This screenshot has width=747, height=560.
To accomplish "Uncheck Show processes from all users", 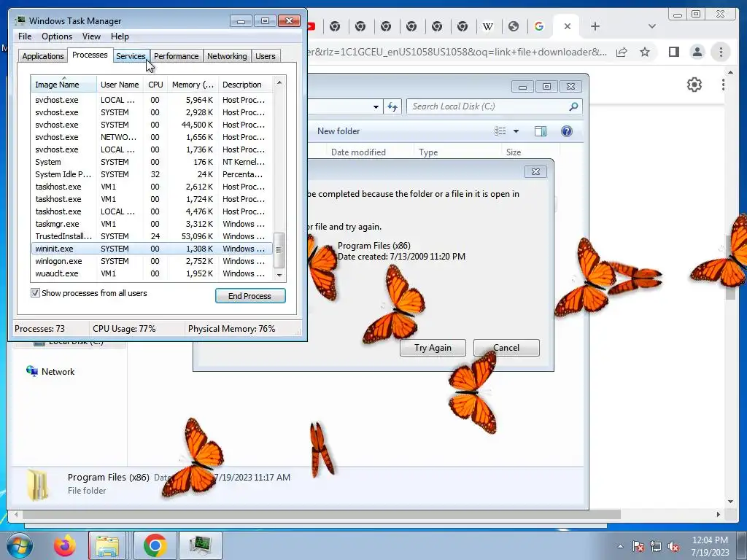I will (x=35, y=293).
